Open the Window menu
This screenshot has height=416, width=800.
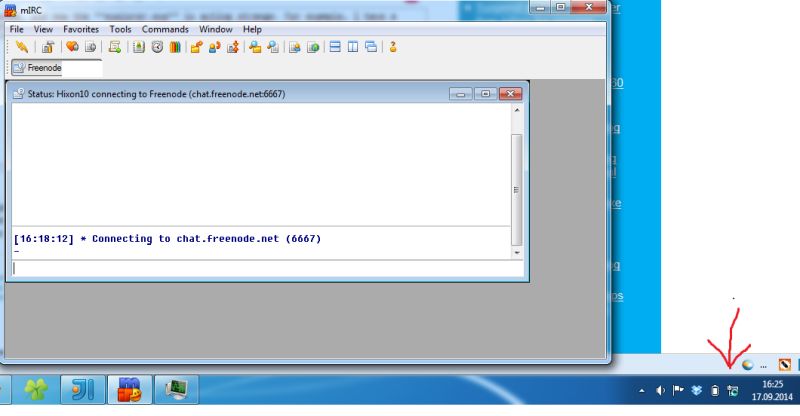[x=216, y=29]
